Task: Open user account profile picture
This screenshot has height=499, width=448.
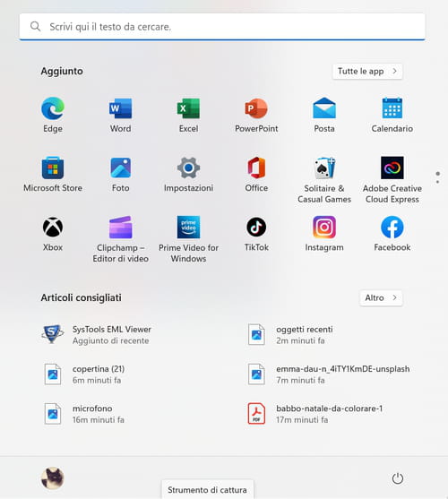Action: pyautogui.click(x=53, y=478)
